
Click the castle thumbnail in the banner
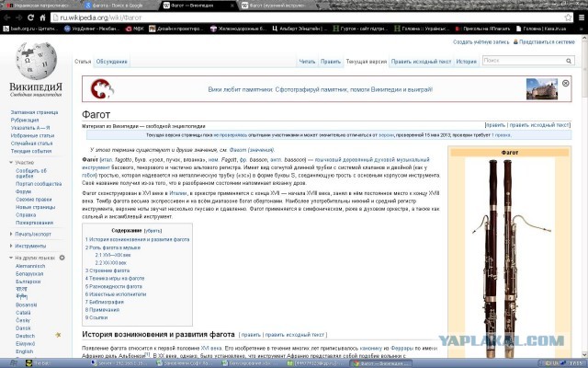(541, 89)
